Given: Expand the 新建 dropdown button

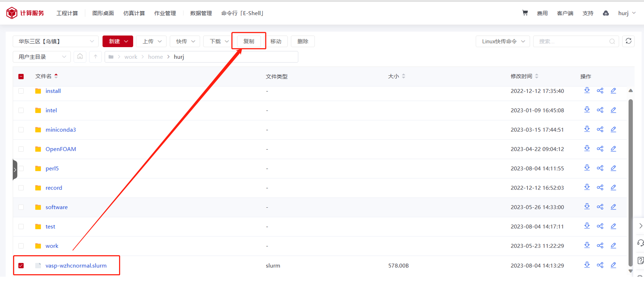Looking at the screenshot, I should coord(118,41).
